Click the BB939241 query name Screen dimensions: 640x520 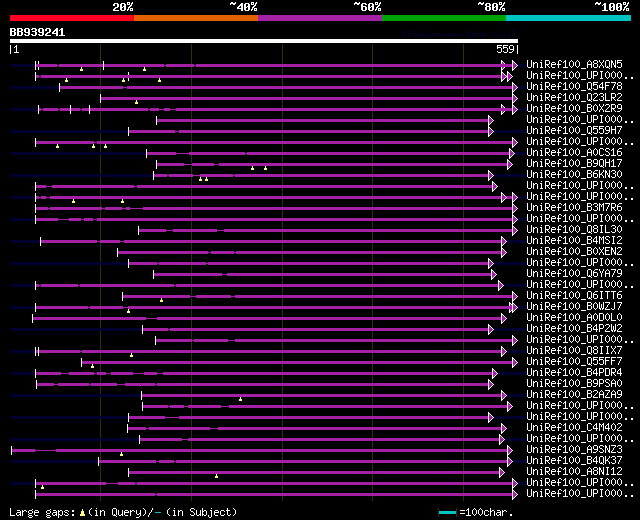[x=37, y=32]
